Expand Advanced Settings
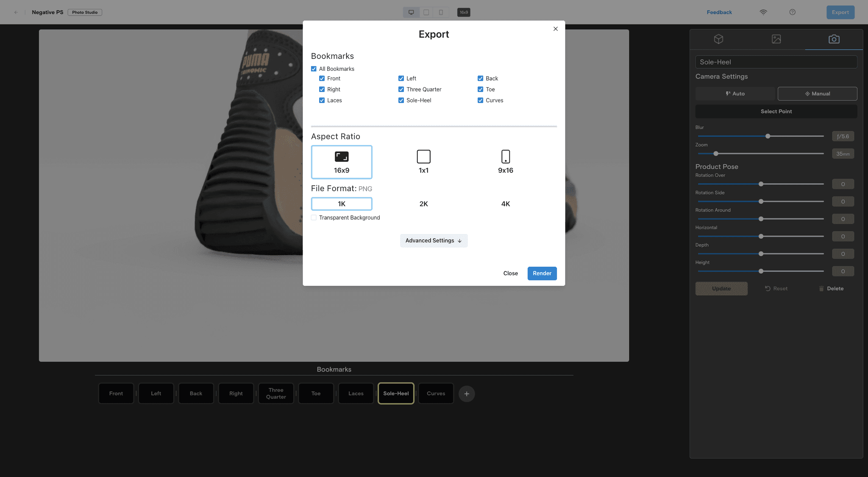The height and width of the screenshot is (477, 868). (x=434, y=240)
